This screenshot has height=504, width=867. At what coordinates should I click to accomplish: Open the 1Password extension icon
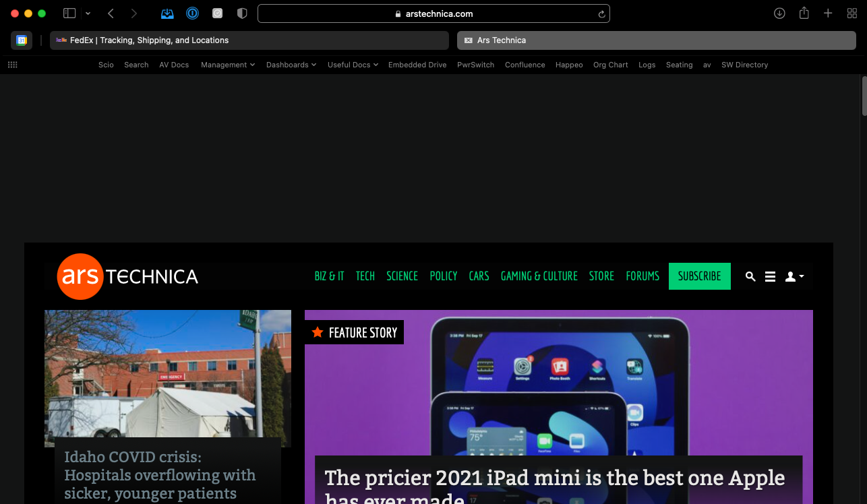[x=193, y=13]
